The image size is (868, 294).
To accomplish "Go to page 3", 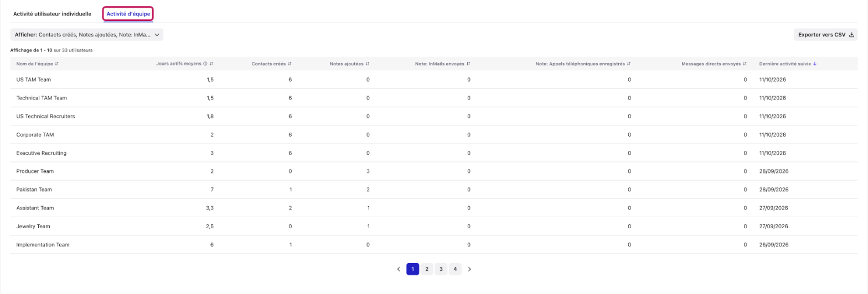I will (441, 269).
